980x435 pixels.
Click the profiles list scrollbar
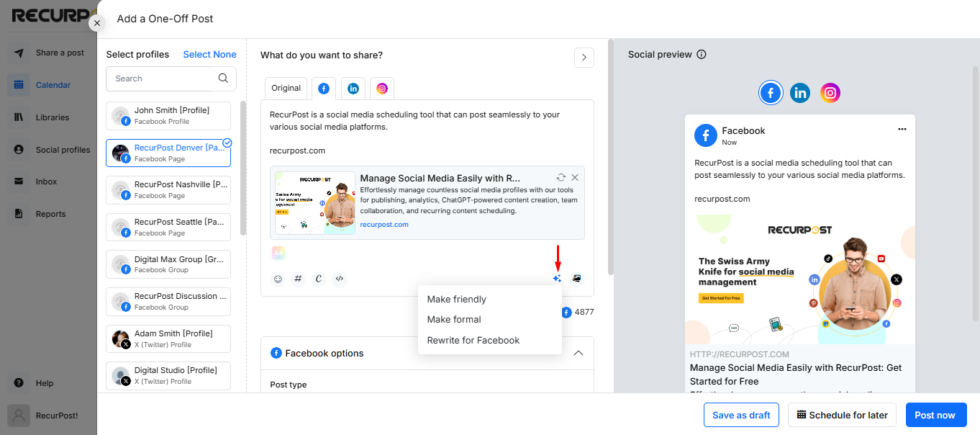pos(242,169)
